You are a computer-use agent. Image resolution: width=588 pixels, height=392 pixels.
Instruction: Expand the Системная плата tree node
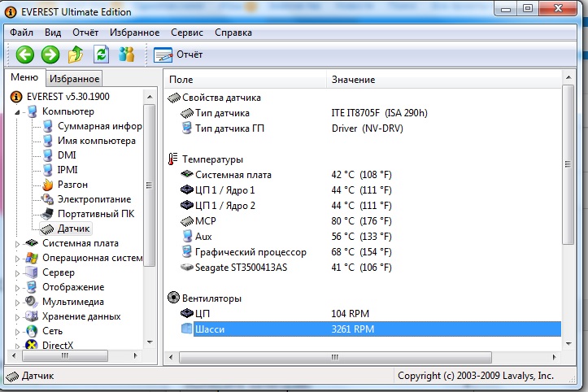click(17, 244)
